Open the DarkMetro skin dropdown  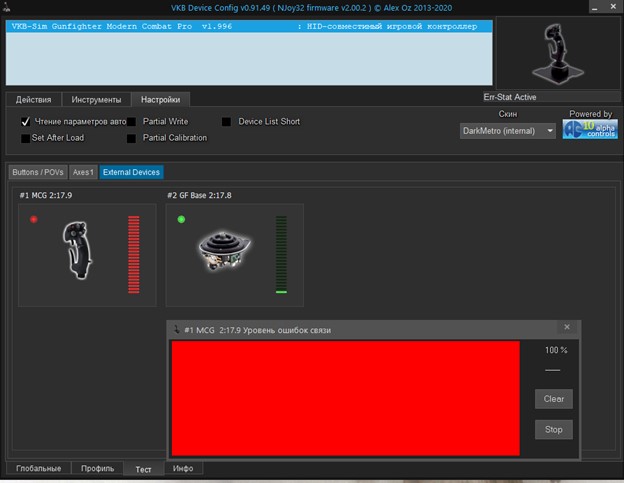click(x=508, y=131)
